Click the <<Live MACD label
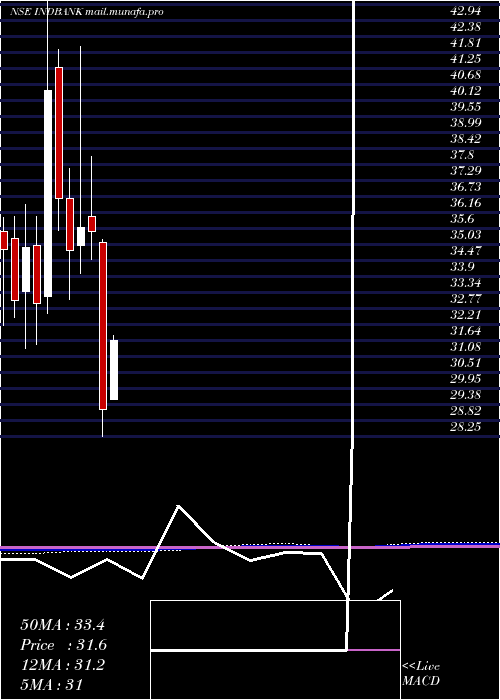The width and height of the screenshot is (500, 700). pyautogui.click(x=421, y=674)
